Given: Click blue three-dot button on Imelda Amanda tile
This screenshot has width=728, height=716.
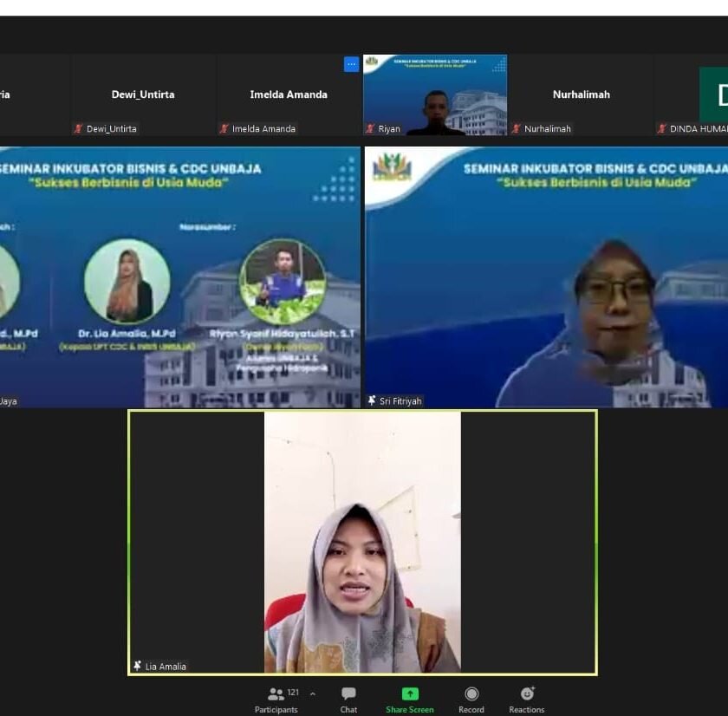Looking at the screenshot, I should (351, 64).
